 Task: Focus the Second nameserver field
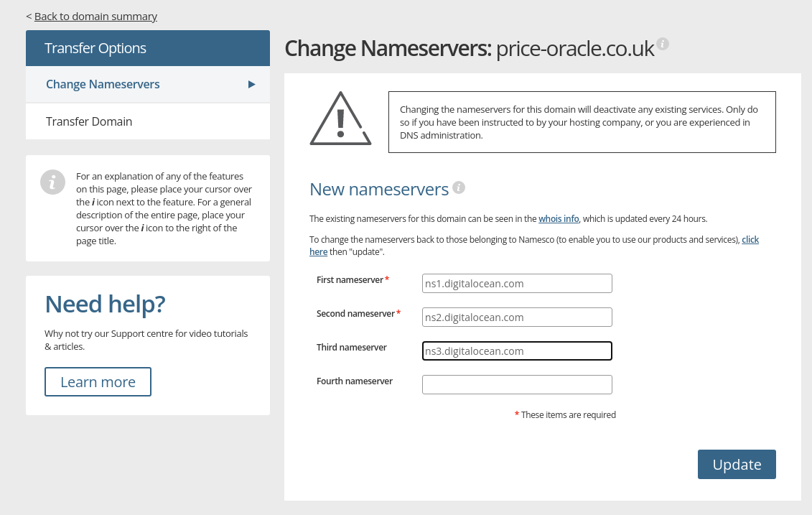(x=517, y=317)
